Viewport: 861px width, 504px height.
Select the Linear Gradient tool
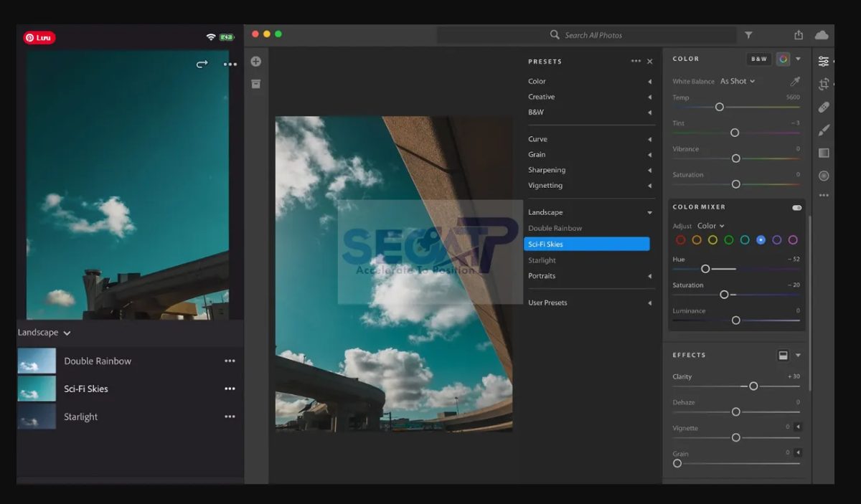(x=824, y=153)
